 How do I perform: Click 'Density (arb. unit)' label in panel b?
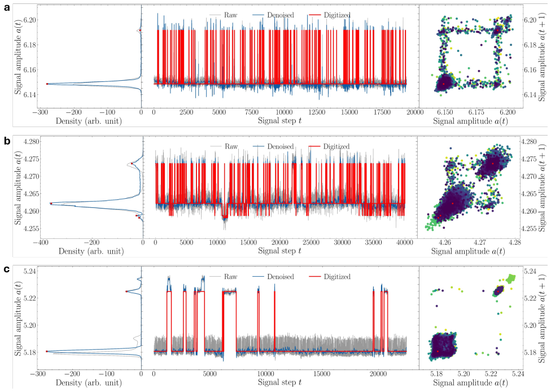click(91, 251)
